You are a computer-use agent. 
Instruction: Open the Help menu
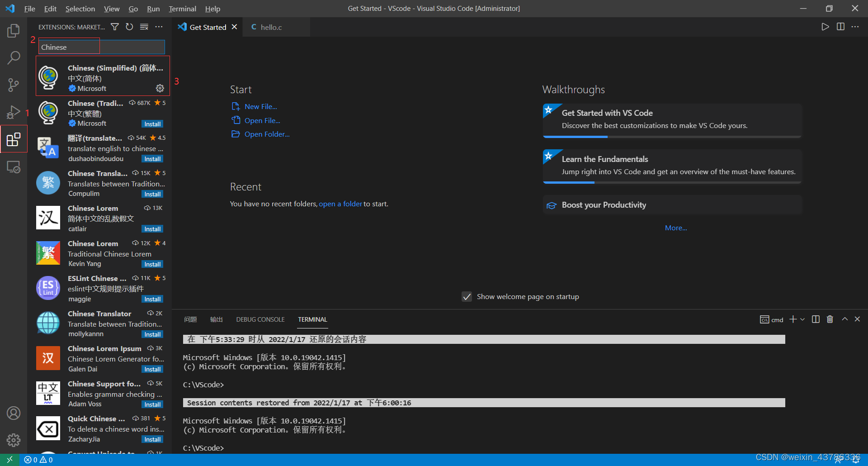[212, 9]
